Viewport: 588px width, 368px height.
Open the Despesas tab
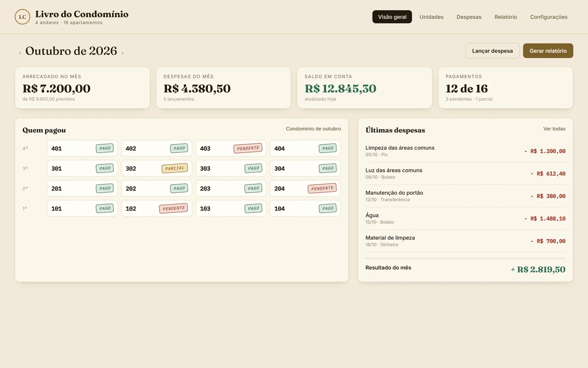469,17
